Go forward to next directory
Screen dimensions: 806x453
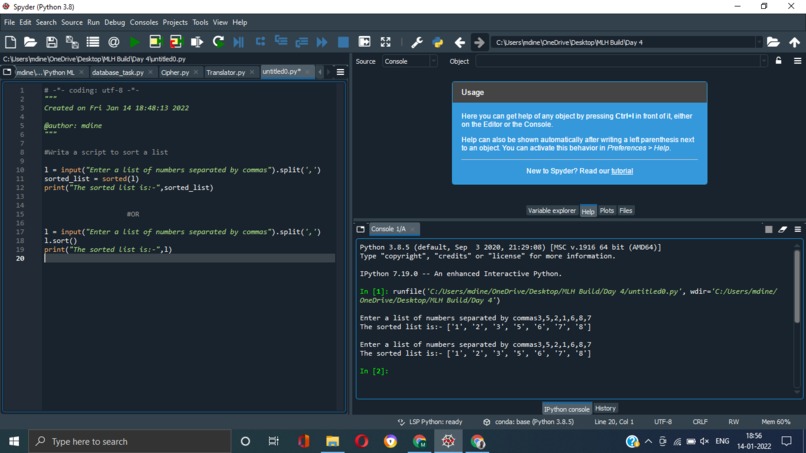click(479, 42)
